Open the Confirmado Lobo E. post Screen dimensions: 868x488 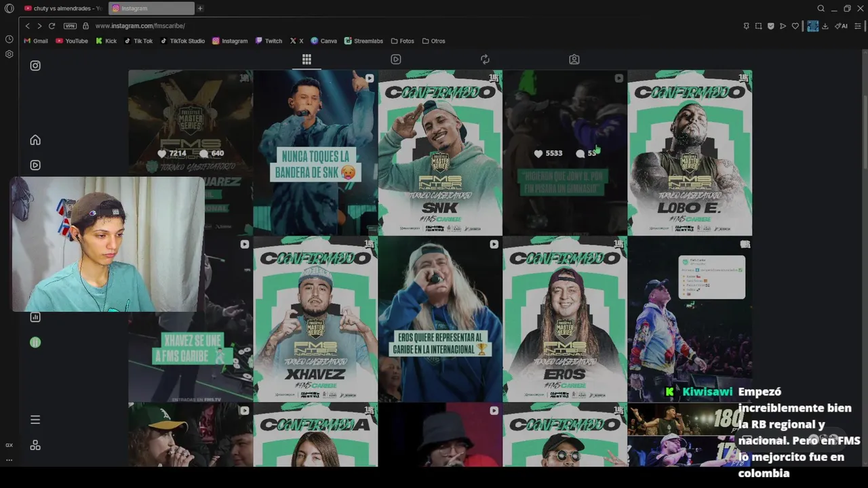(x=690, y=152)
